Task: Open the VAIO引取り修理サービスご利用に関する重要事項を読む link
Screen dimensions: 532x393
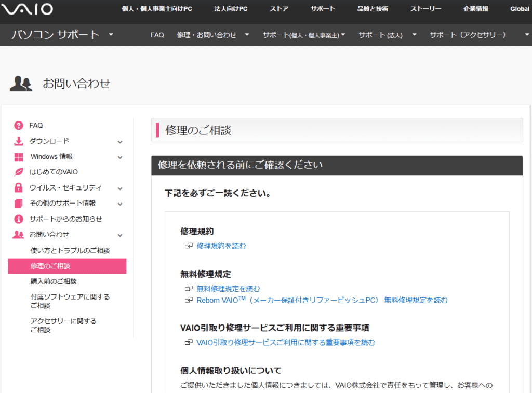Action: (286, 342)
